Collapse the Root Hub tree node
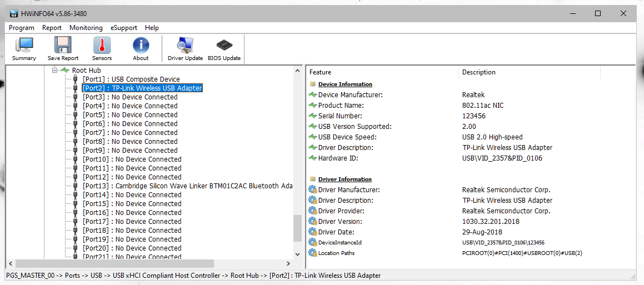The height and width of the screenshot is (285, 644). (54, 70)
